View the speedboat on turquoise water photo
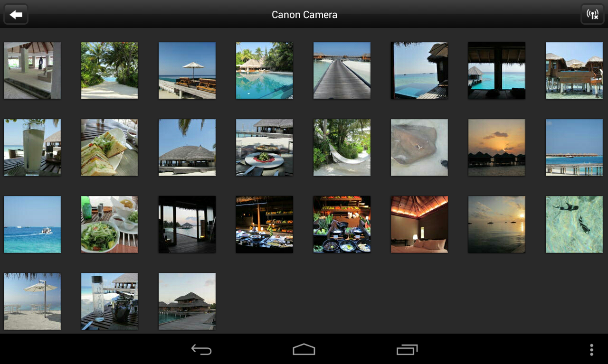 pos(32,224)
